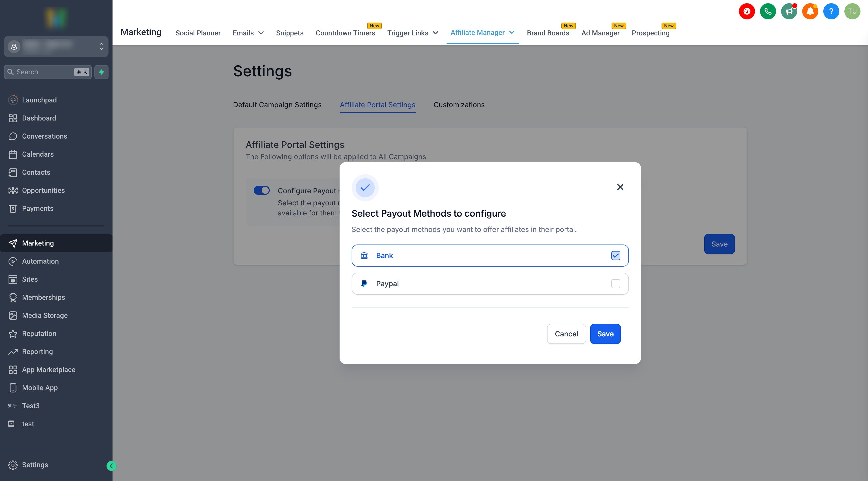The height and width of the screenshot is (481, 868).
Task: Click Cancel in the payout dialog
Action: coord(566,334)
